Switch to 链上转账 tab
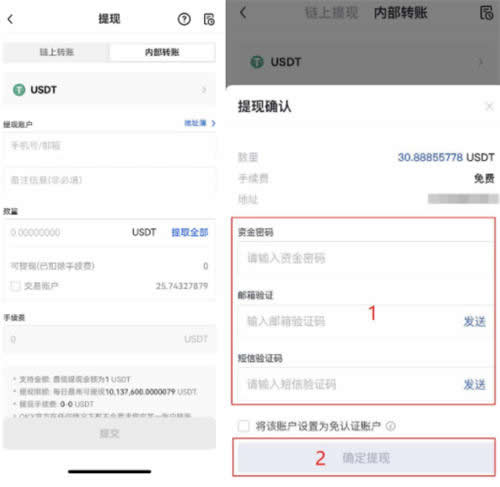The width and height of the screenshot is (500, 487). point(57,52)
